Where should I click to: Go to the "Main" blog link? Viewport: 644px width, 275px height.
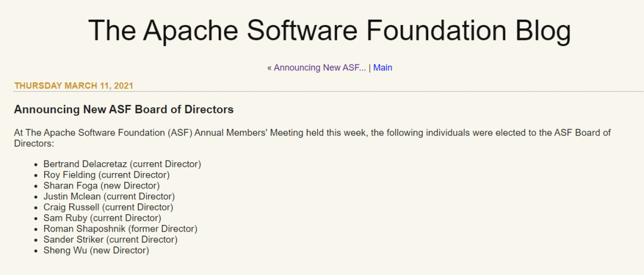click(383, 67)
